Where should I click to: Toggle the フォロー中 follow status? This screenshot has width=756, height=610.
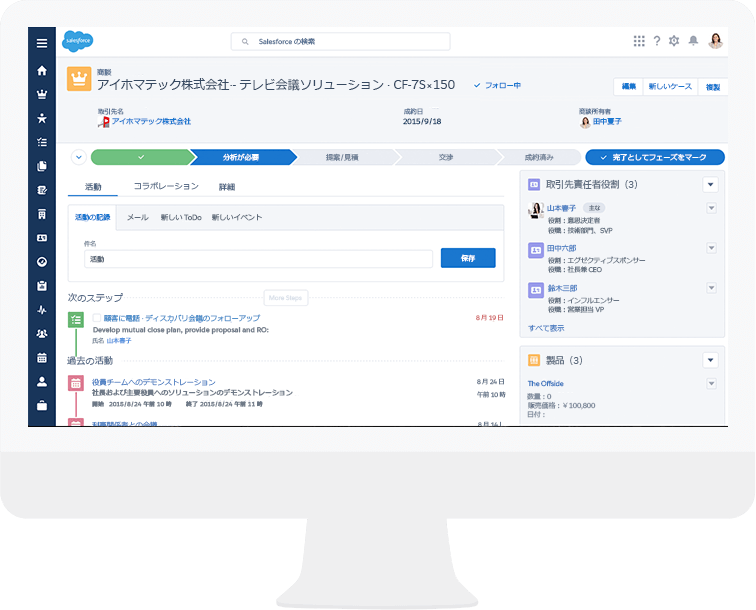click(x=497, y=86)
